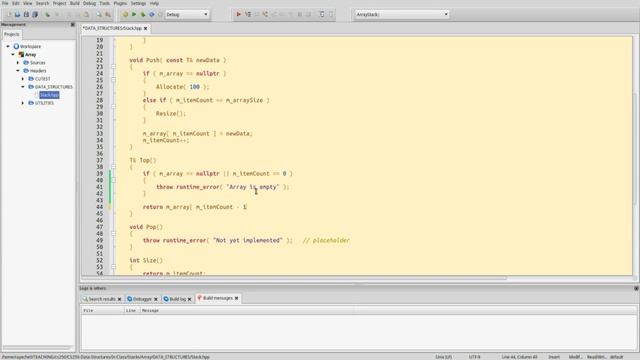
Task: Expand the CUTEST folder arrow
Action: coord(22,79)
